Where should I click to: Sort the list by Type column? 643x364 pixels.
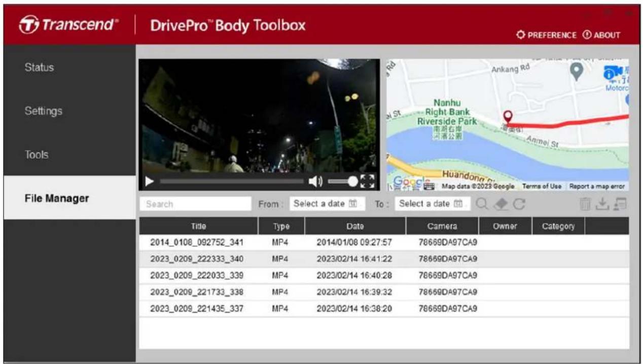pyautogui.click(x=281, y=226)
